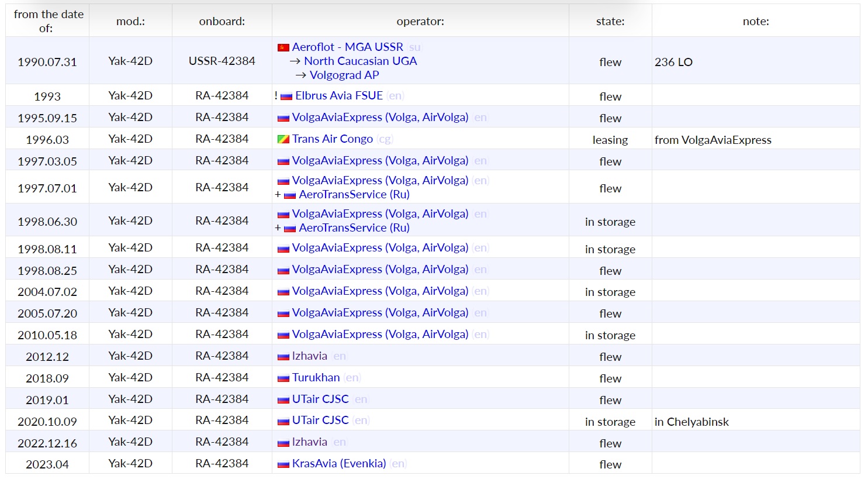
Task: Click the 'onboard:' column header
Action: (x=222, y=21)
